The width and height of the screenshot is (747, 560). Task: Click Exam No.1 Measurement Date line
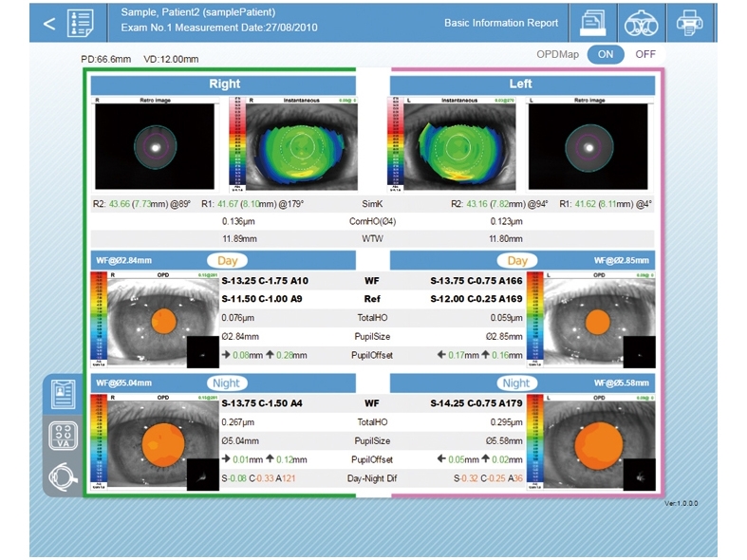click(219, 28)
